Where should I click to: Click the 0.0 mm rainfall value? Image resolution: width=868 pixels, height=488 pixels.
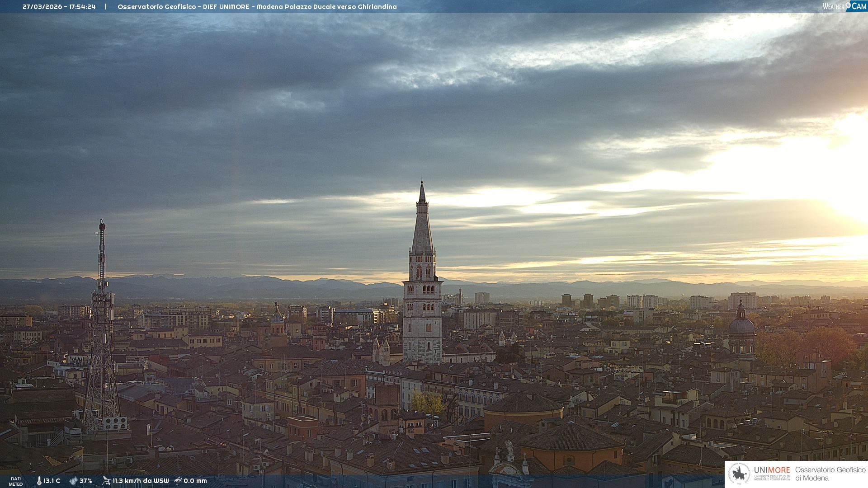[x=195, y=481]
